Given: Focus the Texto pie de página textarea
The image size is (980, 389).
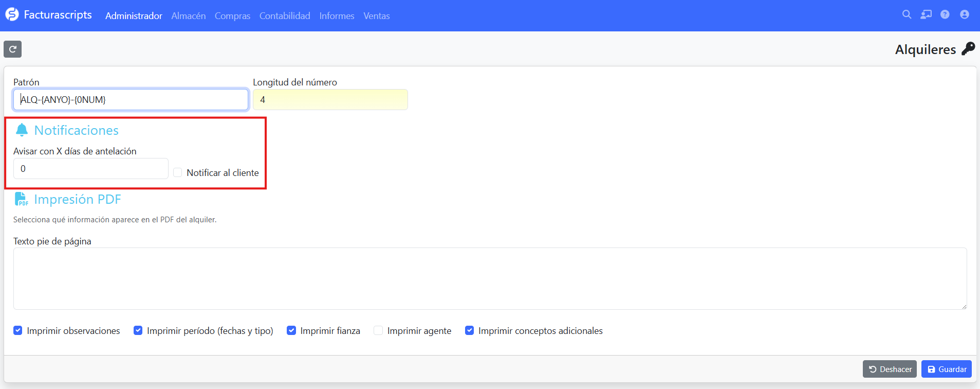Looking at the screenshot, I should 490,279.
